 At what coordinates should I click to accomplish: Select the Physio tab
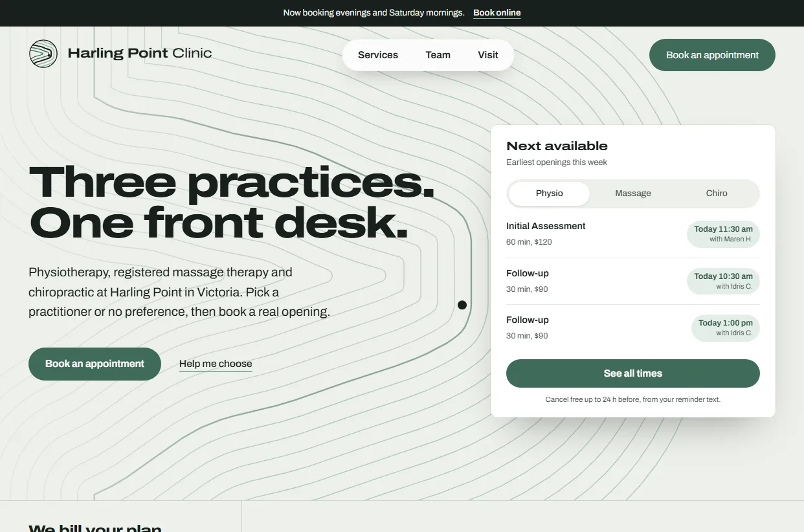pos(550,194)
